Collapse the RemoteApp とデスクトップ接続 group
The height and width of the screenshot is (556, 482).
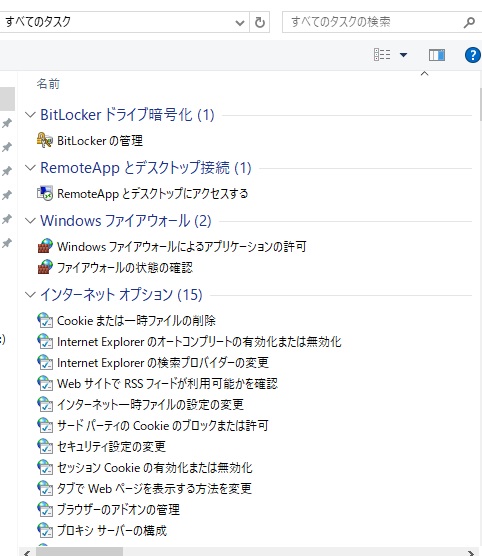point(31,167)
